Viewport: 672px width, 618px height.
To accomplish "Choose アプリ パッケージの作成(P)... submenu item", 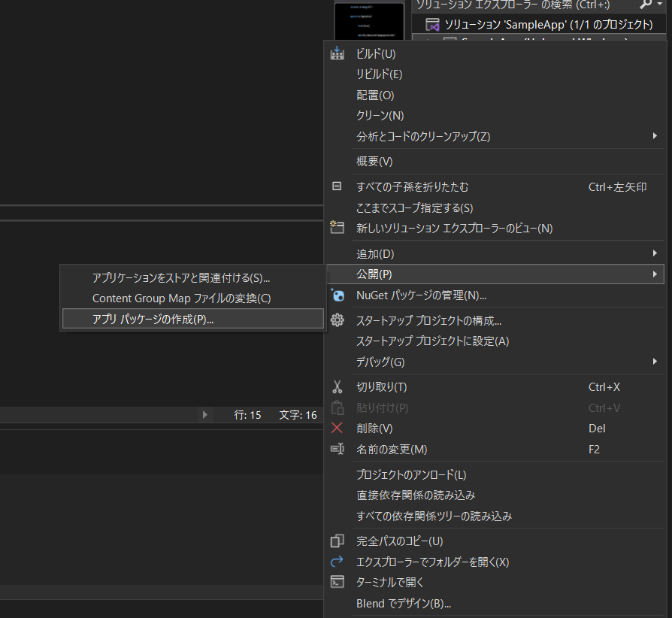I will [193, 319].
